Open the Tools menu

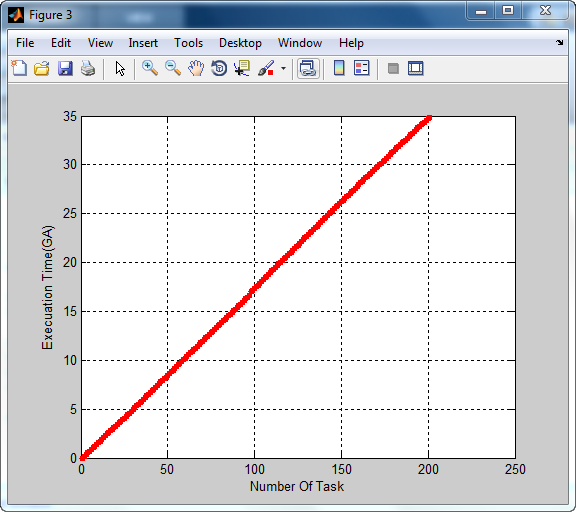pos(188,43)
